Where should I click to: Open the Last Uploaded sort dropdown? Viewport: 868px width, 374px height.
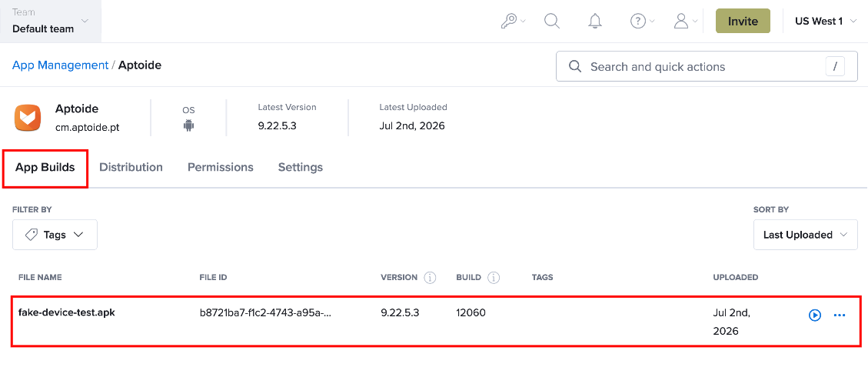click(806, 235)
